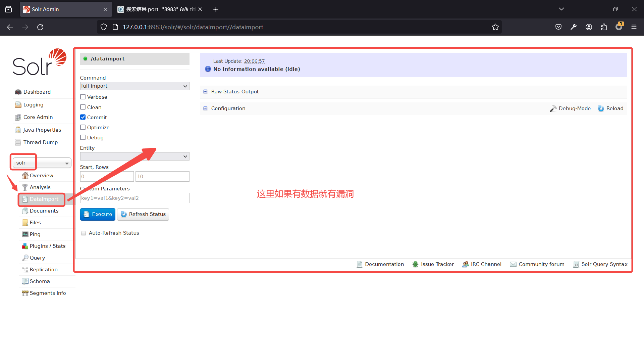Image resolution: width=644 pixels, height=362 pixels.
Task: Open the Issue Tracker bug icon
Action: (x=415, y=264)
